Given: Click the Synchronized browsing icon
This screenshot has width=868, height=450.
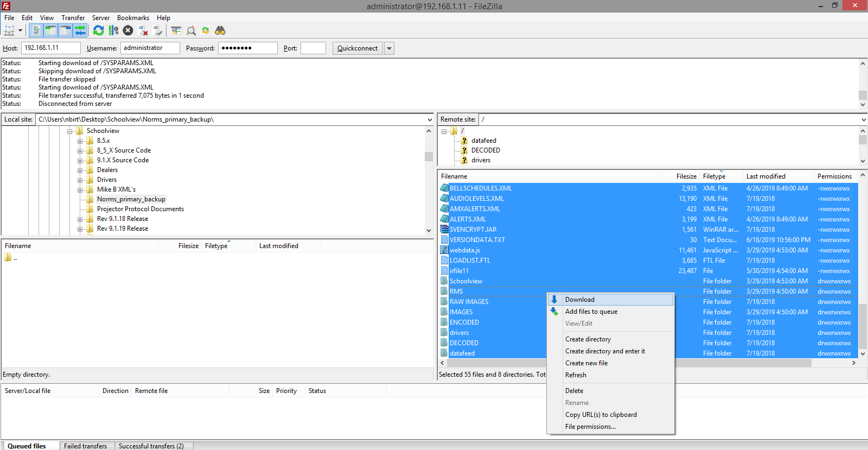Looking at the screenshot, I should [x=206, y=31].
